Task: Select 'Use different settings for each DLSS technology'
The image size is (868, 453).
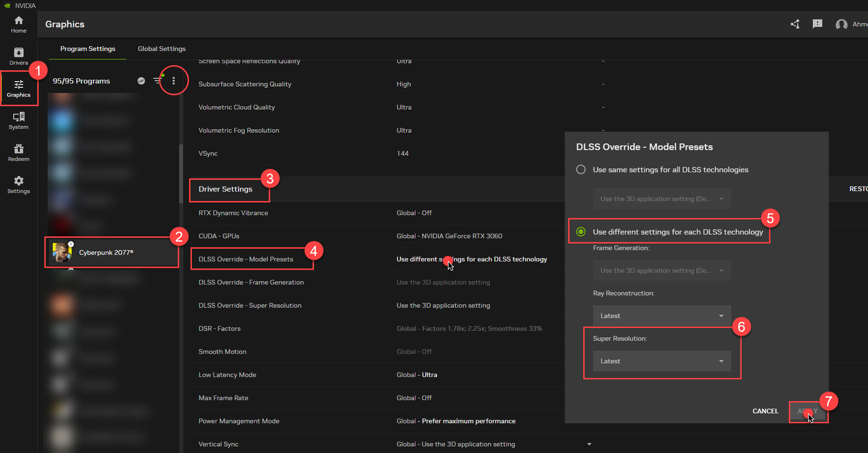Action: [581, 232]
